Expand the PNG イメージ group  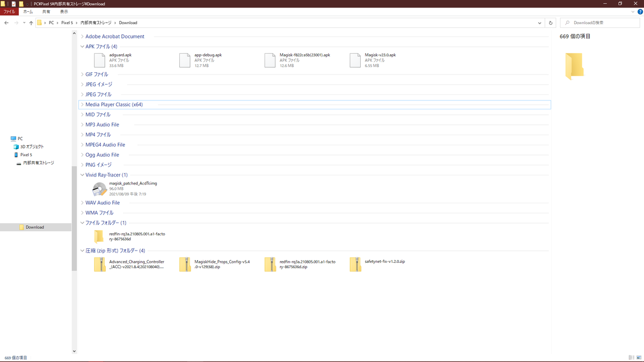click(82, 165)
